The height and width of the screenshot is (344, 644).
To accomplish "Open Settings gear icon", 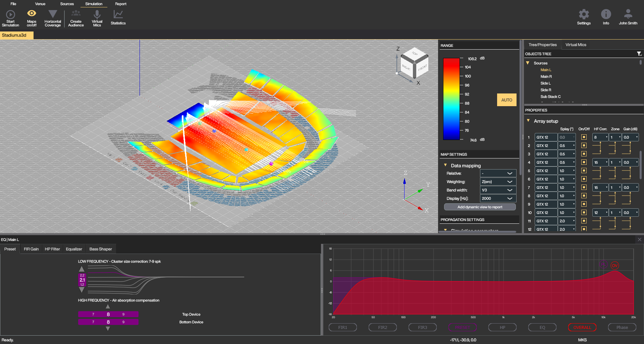I will 584,14.
